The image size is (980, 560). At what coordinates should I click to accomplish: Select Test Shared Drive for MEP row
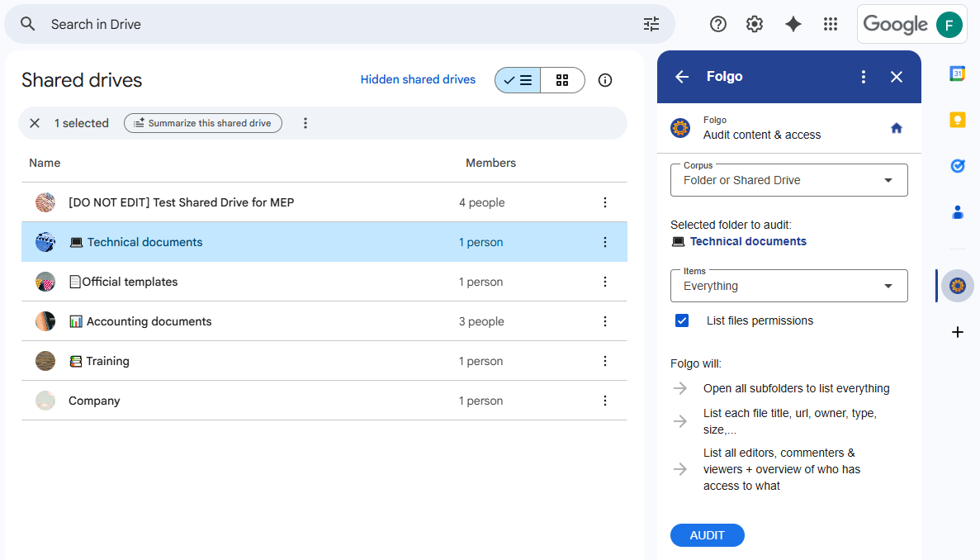pyautogui.click(x=324, y=202)
